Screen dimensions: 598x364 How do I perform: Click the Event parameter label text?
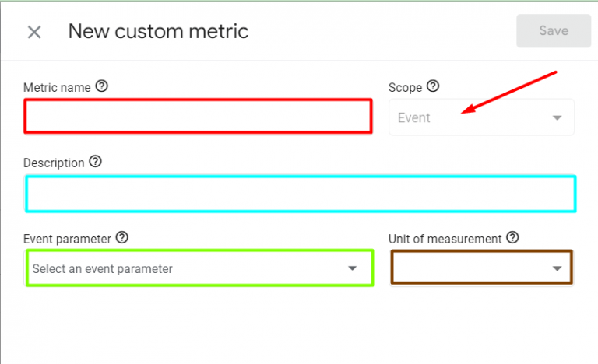pos(67,239)
